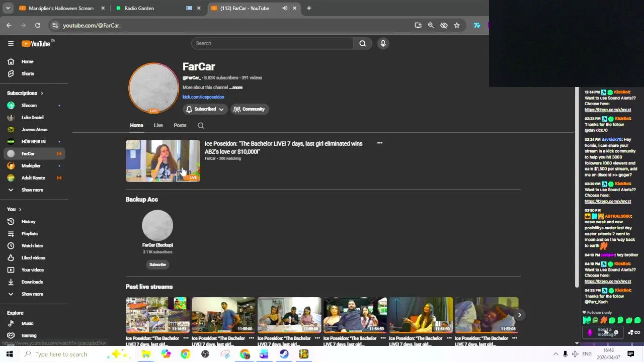
Task: Open the 7TV extension icon
Action: [476, 25]
